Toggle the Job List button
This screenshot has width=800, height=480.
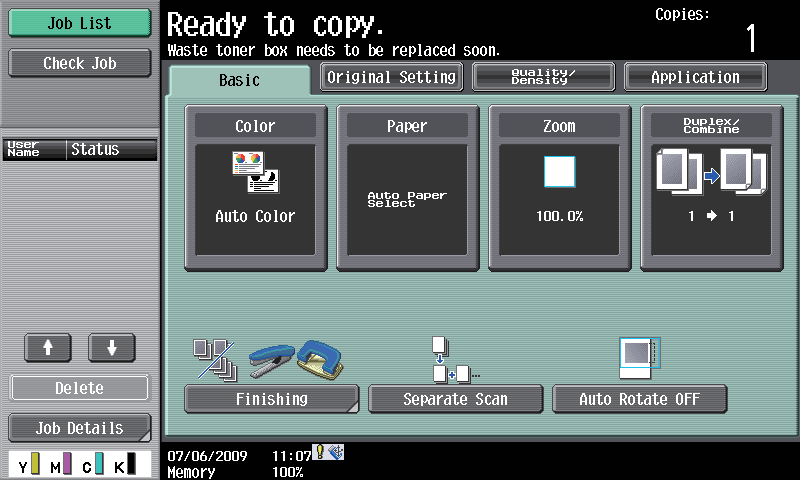[80, 23]
